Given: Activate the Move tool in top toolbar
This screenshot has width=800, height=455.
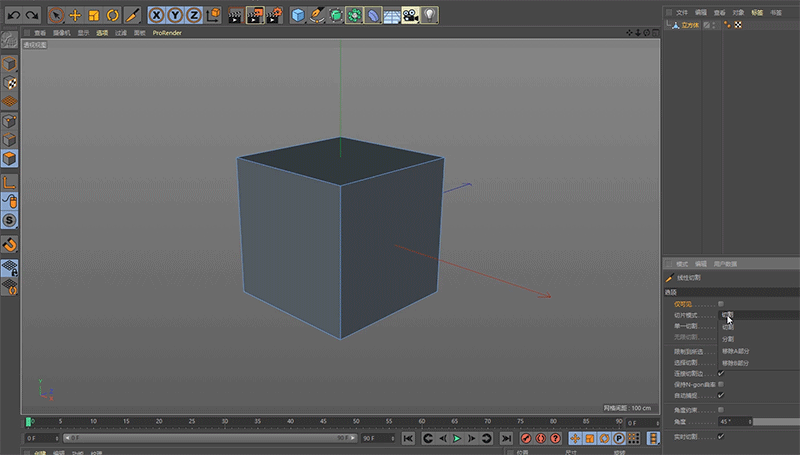Looking at the screenshot, I should (x=75, y=15).
